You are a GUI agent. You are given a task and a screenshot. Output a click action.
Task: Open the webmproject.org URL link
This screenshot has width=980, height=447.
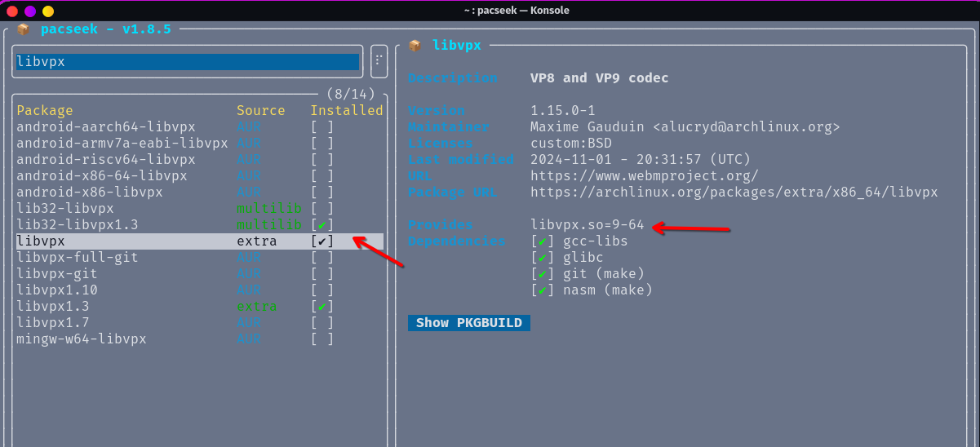(644, 176)
